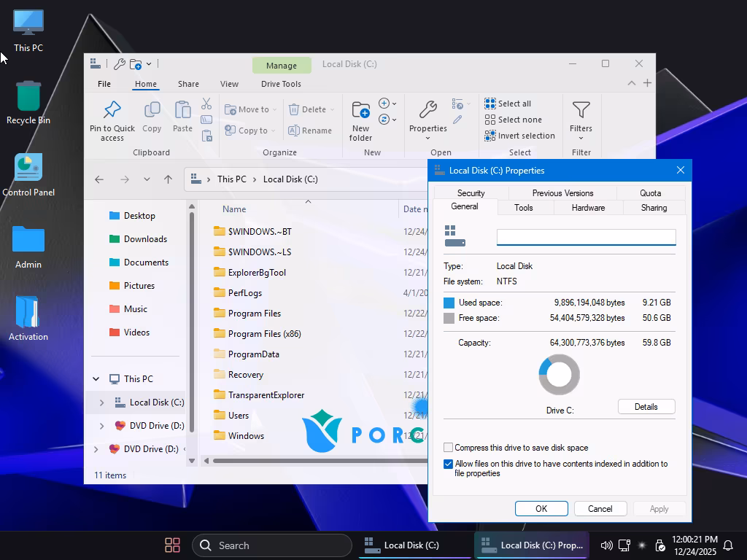Screen dimensions: 747x560
Task: Click the Copy icon in Clipboard group
Action: 152,110
